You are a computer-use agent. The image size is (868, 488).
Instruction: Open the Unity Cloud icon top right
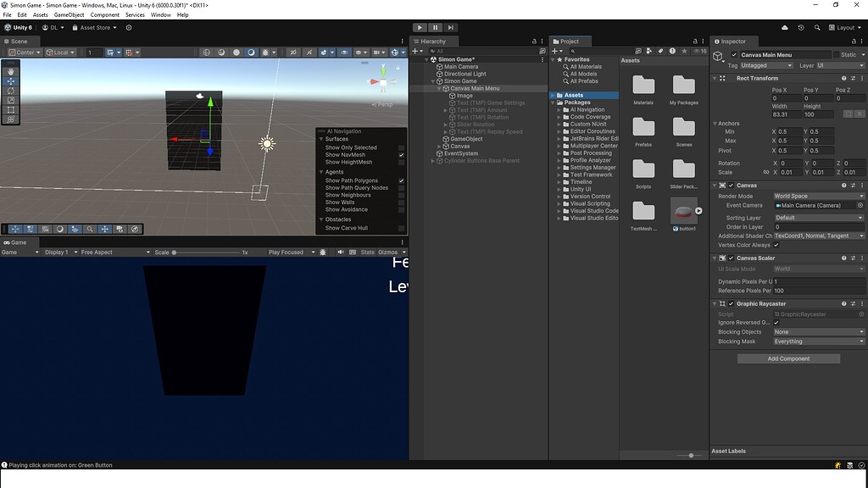[x=784, y=27]
